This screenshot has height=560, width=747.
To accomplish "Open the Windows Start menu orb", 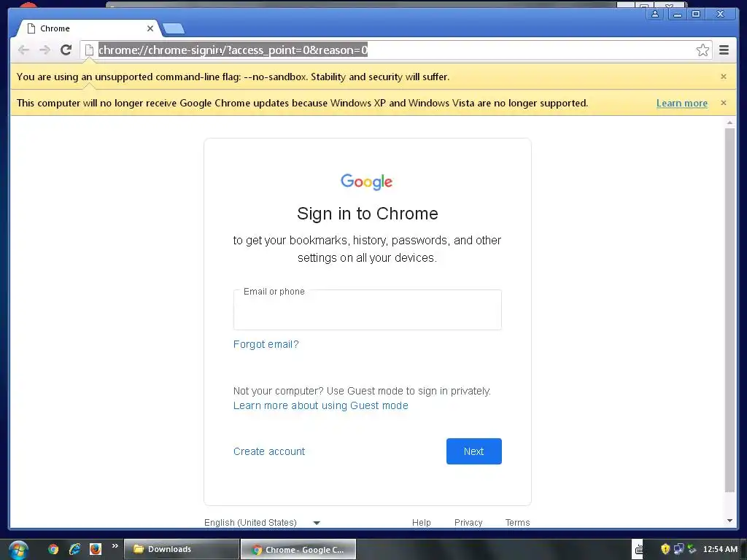I will click(x=18, y=550).
